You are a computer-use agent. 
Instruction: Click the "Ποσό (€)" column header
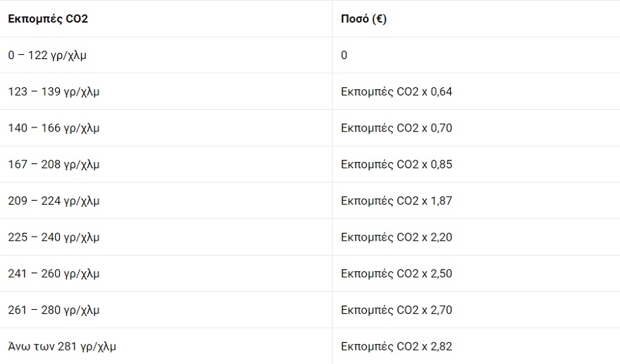coord(364,19)
